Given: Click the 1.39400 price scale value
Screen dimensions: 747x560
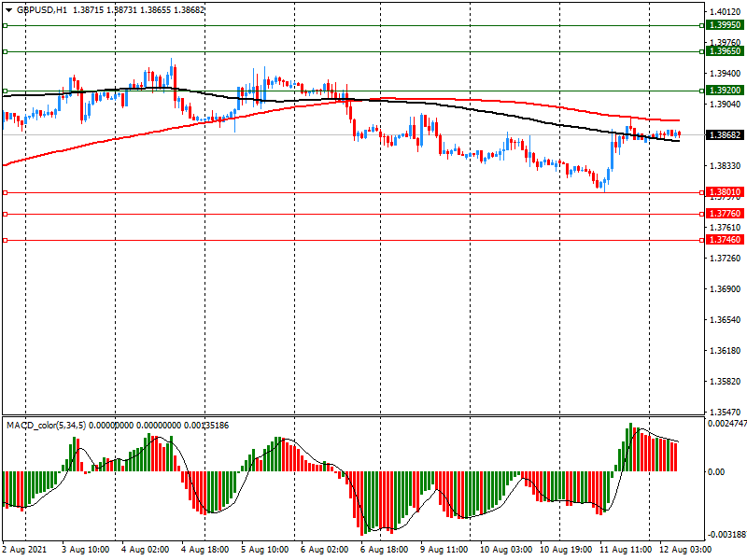Looking at the screenshot, I should (726, 74).
